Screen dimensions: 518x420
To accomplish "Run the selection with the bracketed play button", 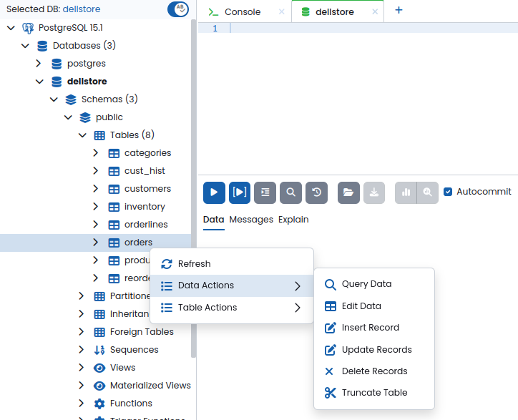I will (240, 192).
